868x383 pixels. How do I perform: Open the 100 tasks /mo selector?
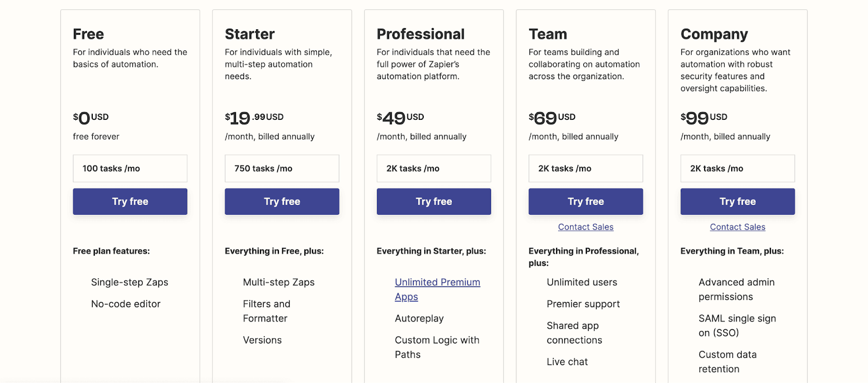130,168
